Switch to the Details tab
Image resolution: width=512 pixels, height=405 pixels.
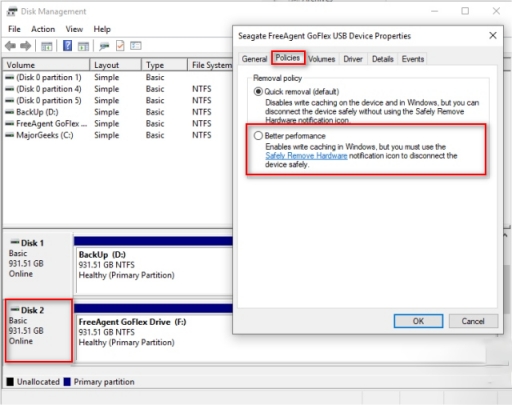(x=383, y=59)
